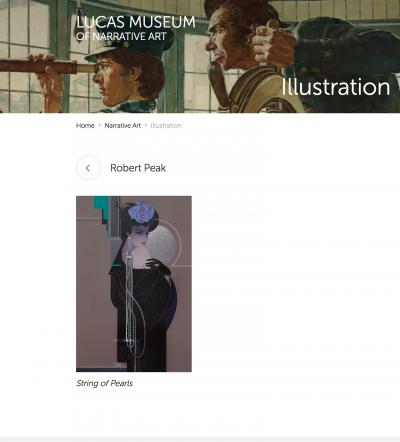Open the String of Pearls artwork thumbnail

click(x=134, y=284)
